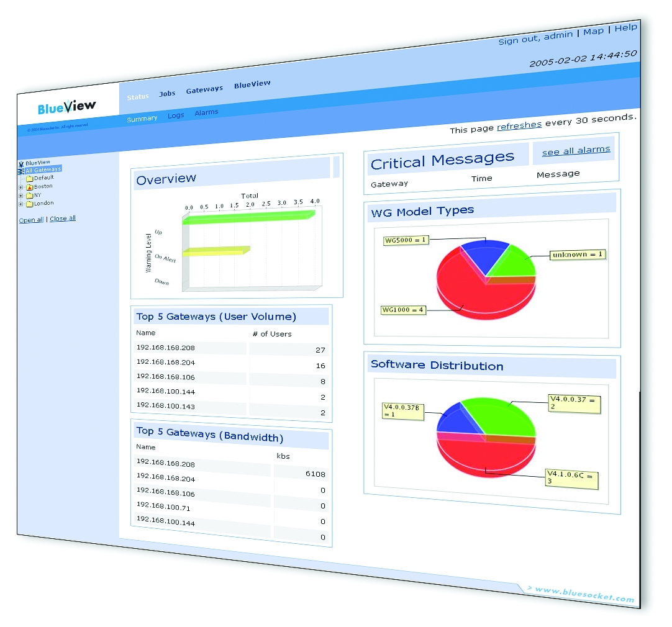Click the BlueView root node icon in tree

point(21,165)
